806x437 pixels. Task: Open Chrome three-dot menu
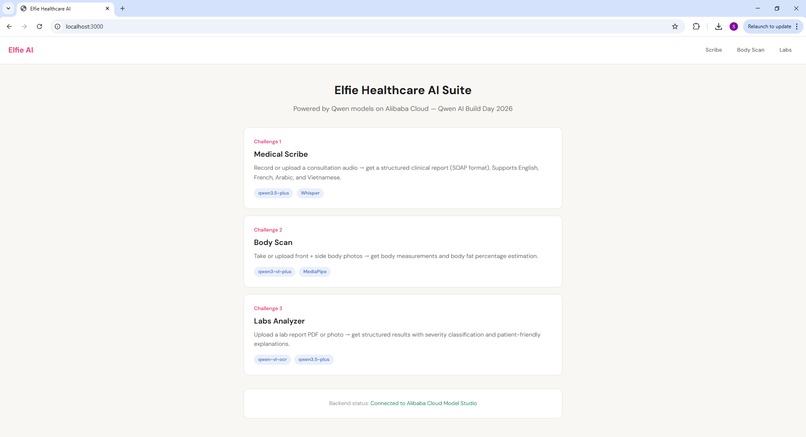pyautogui.click(x=797, y=26)
